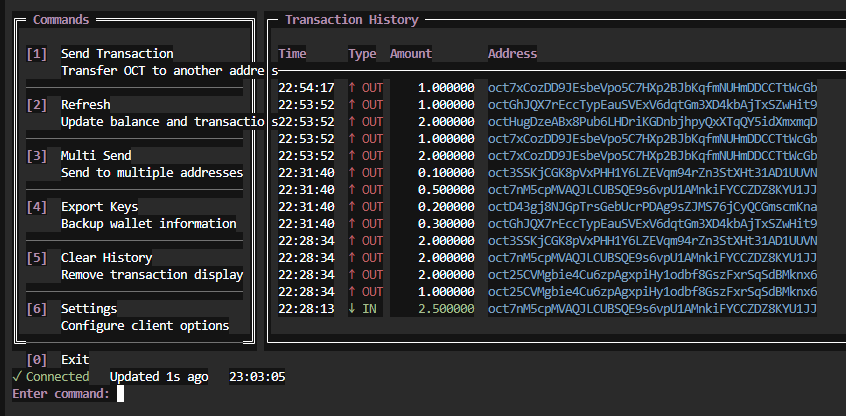
Task: Click the [2] key label
Action: 37,104
